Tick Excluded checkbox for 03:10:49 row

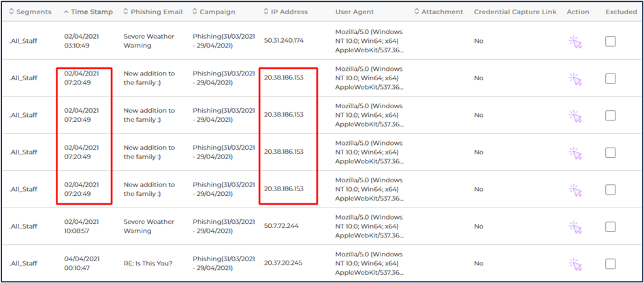(x=611, y=41)
